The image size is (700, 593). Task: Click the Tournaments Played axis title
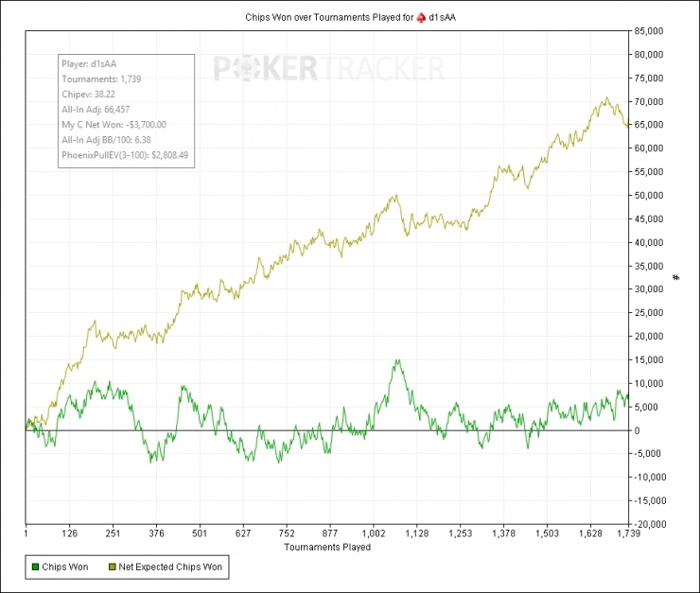pos(327,547)
